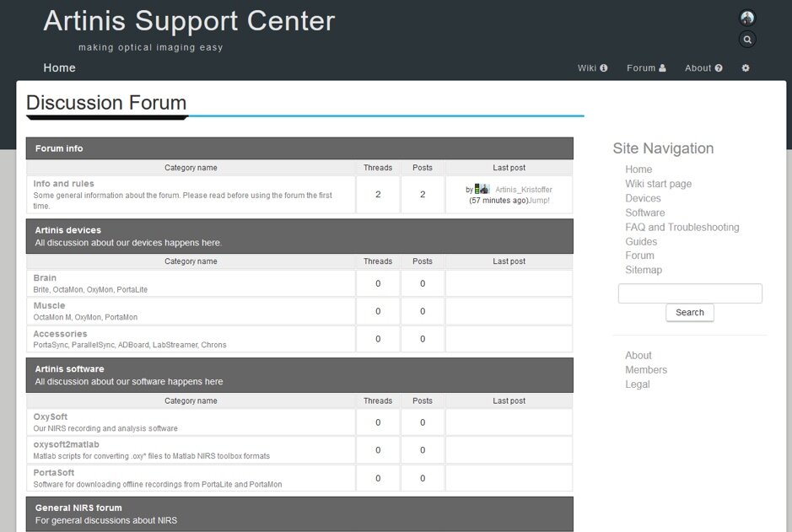The height and width of the screenshot is (532, 792).
Task: Click the info icon beside Wiki
Action: (606, 68)
